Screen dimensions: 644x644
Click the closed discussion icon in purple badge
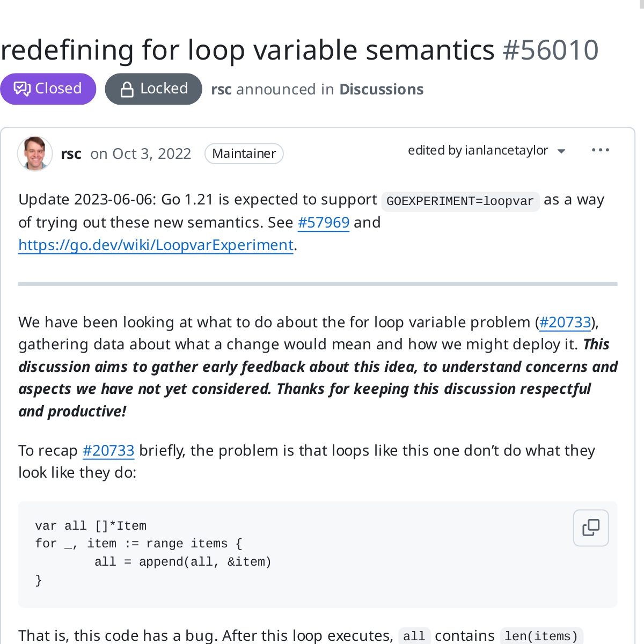(x=22, y=89)
